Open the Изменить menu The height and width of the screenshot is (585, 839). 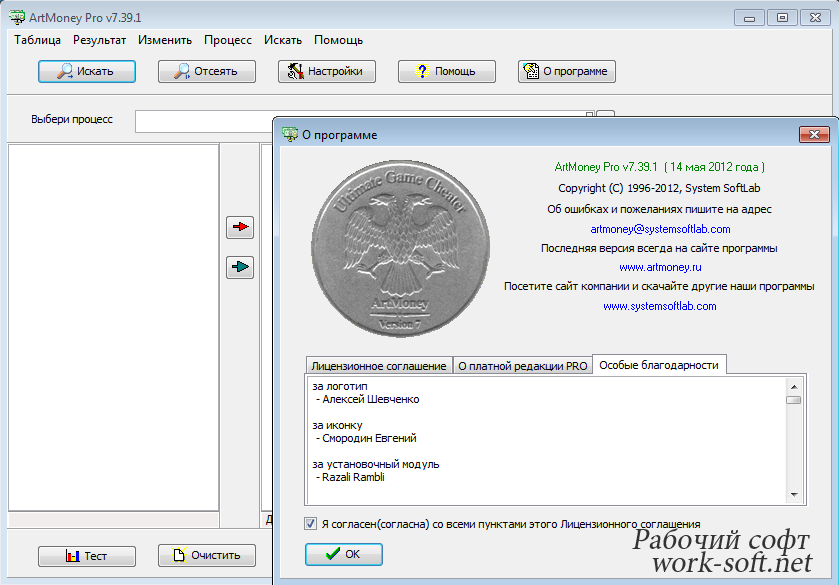[x=165, y=40]
